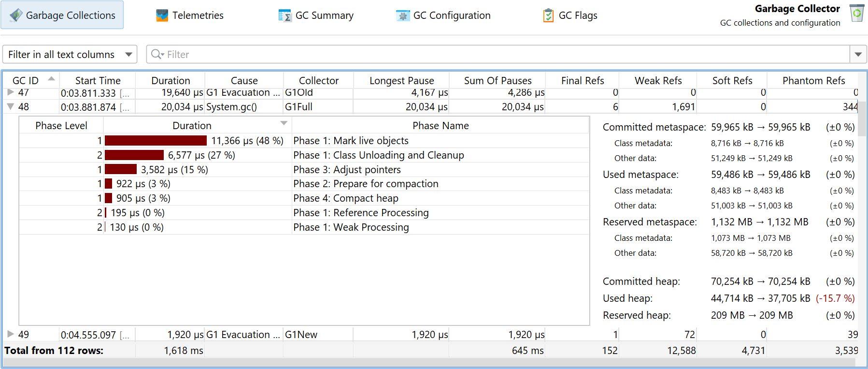Open the filter history dropdown arrow
The width and height of the screenshot is (868, 369).
tap(858, 54)
